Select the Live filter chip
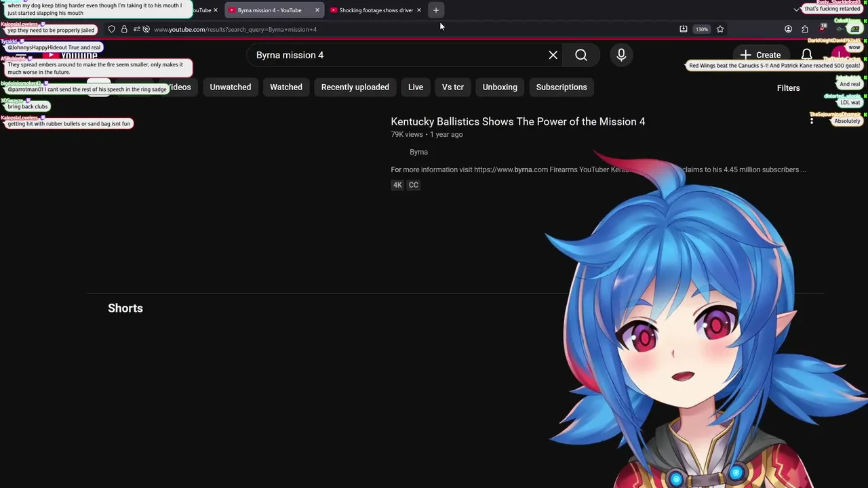This screenshot has width=868, height=488. 416,87
